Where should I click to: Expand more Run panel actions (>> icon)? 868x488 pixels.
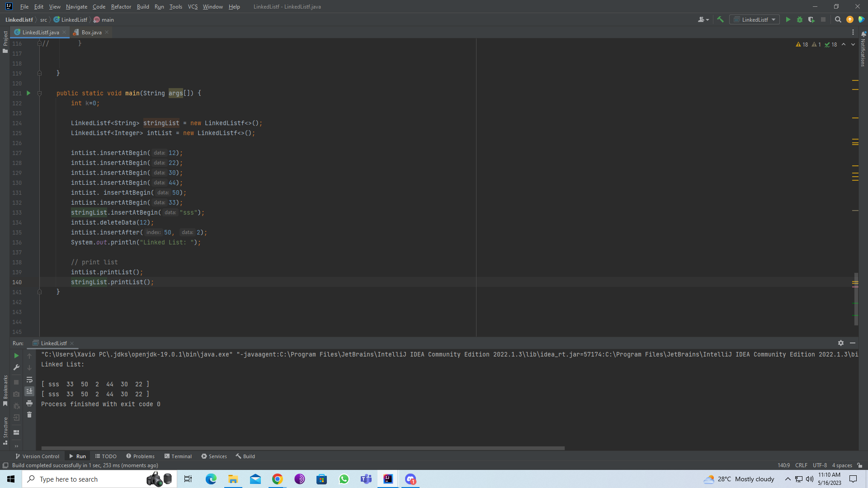(16, 446)
